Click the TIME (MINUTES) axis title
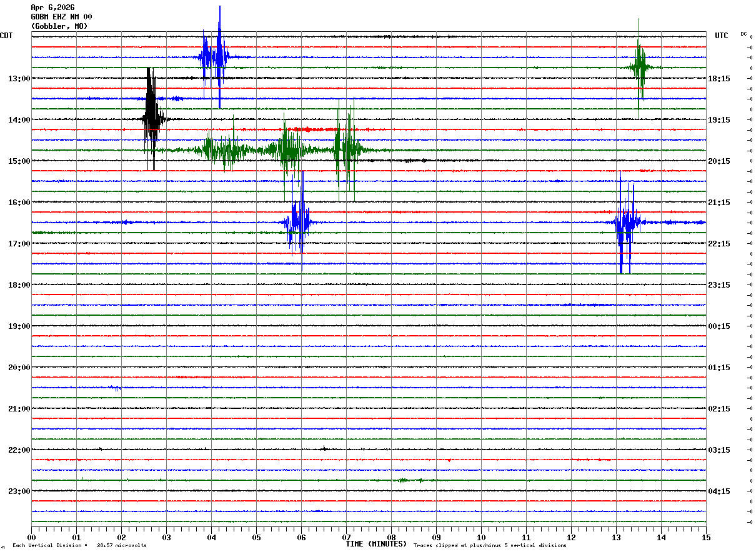The height and width of the screenshot is (554, 756). click(x=376, y=544)
